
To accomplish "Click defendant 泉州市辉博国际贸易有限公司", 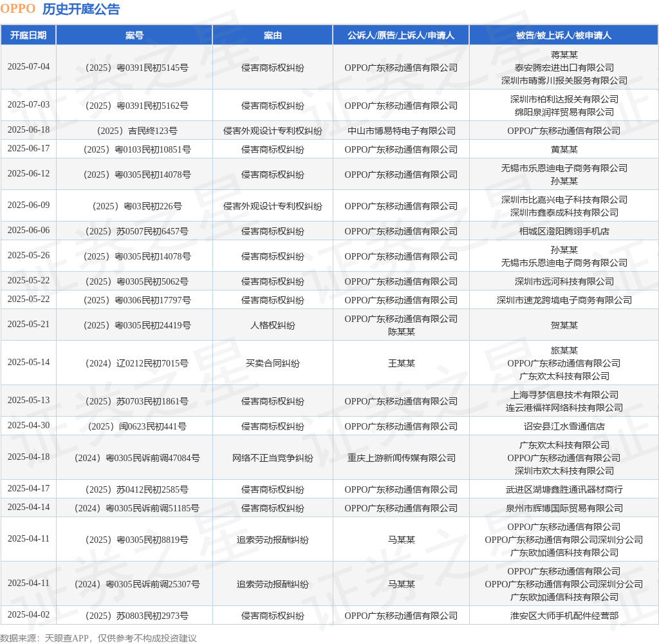I will [564, 508].
